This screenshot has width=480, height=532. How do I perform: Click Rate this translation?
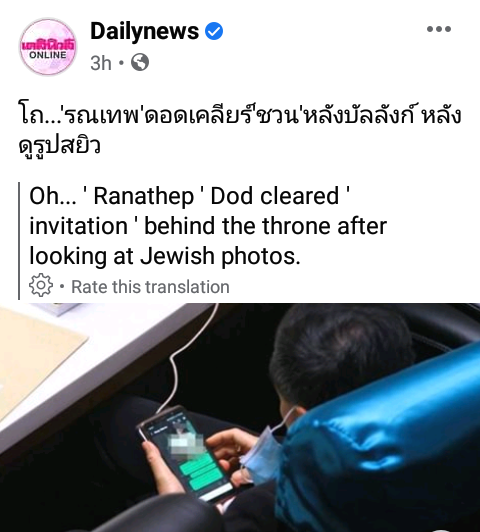150,287
